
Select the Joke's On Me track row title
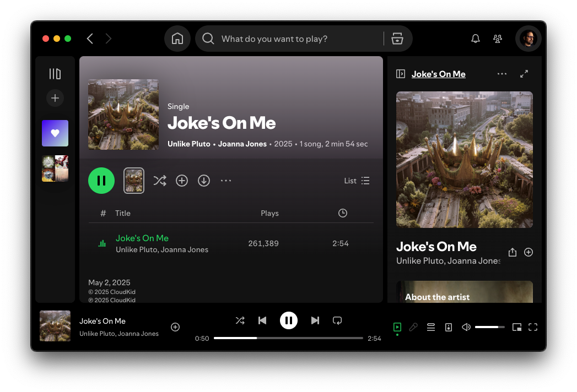coord(142,238)
